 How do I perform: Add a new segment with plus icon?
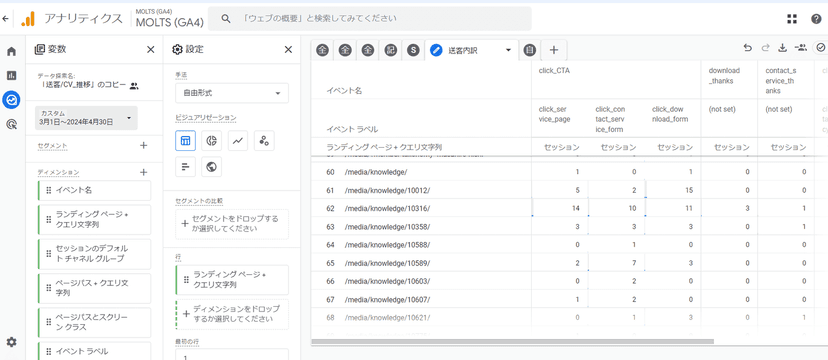coord(143,145)
